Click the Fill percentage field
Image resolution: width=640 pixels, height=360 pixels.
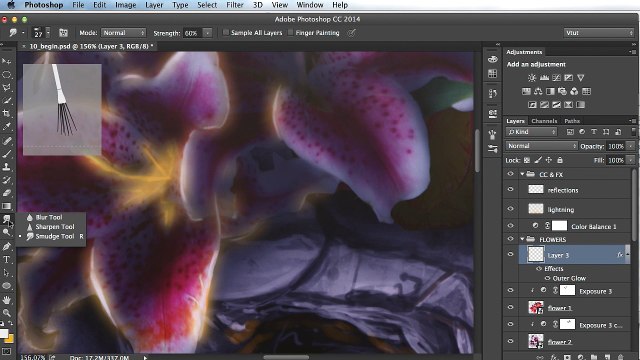click(616, 160)
